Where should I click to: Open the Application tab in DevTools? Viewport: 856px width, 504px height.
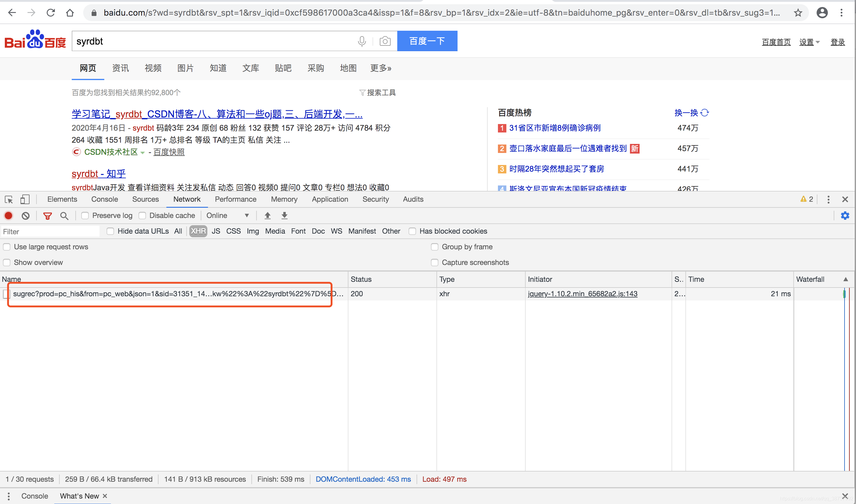(x=330, y=199)
